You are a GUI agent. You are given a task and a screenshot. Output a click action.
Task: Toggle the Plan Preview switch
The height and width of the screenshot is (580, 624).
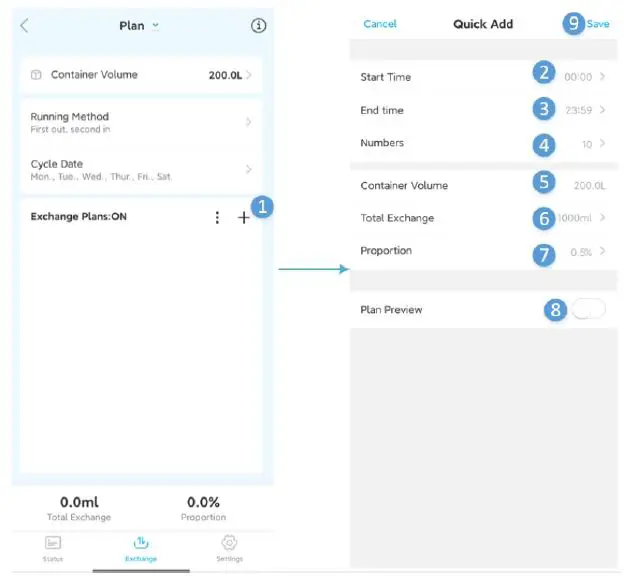[x=589, y=309]
